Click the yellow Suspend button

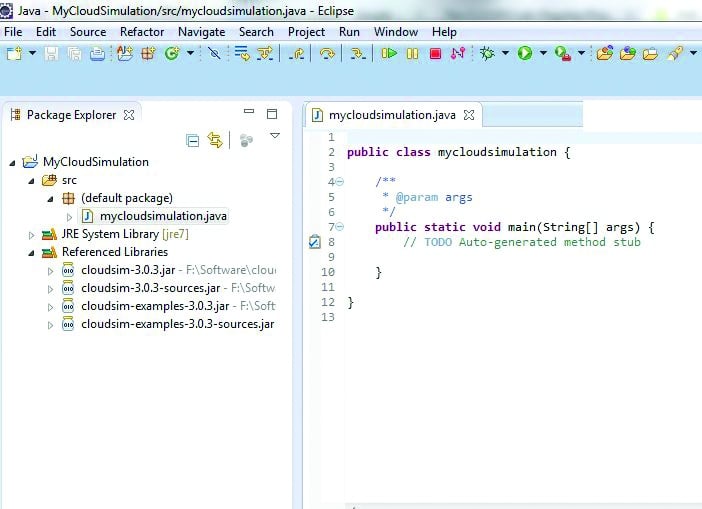pyautogui.click(x=412, y=53)
